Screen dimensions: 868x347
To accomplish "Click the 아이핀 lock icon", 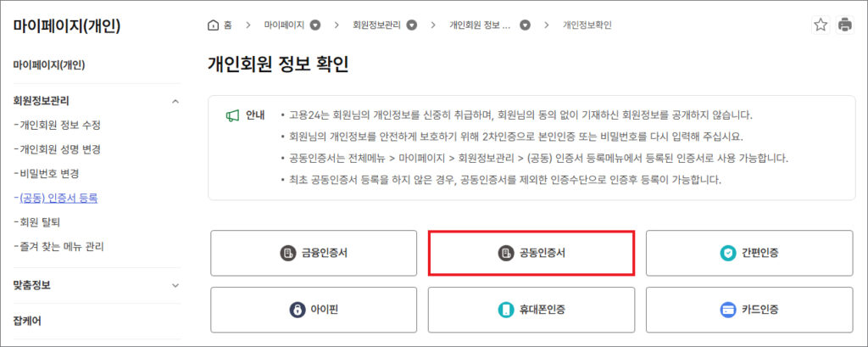I will (297, 310).
